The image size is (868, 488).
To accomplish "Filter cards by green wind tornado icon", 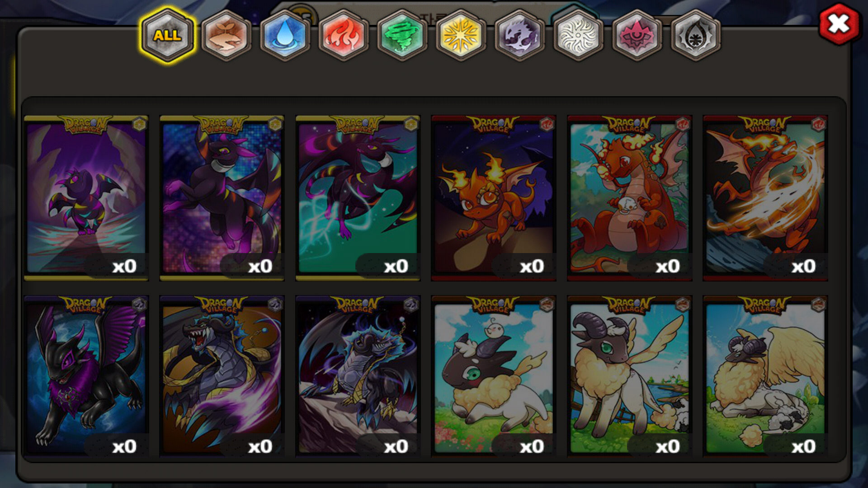I will click(x=402, y=35).
